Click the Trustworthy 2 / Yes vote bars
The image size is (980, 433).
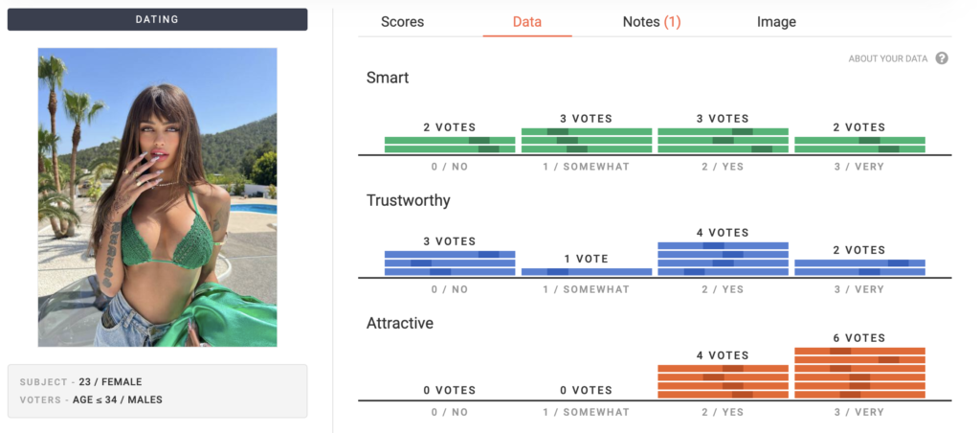[x=724, y=259]
